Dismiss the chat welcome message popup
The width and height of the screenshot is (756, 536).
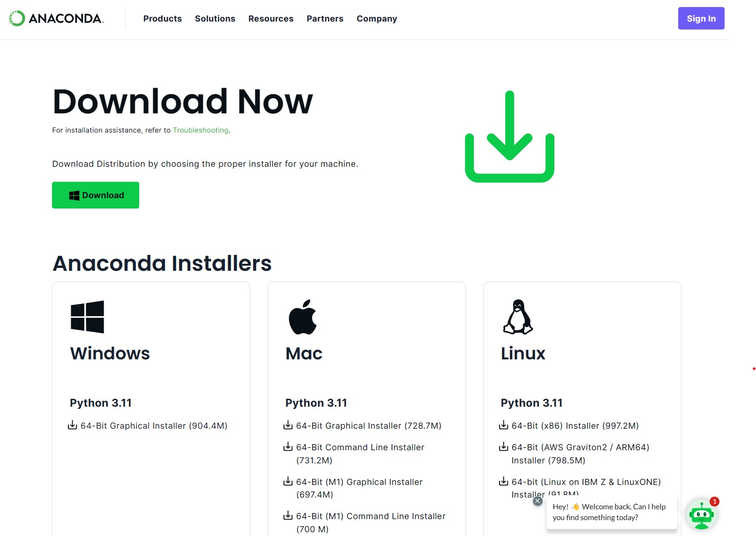click(x=538, y=501)
